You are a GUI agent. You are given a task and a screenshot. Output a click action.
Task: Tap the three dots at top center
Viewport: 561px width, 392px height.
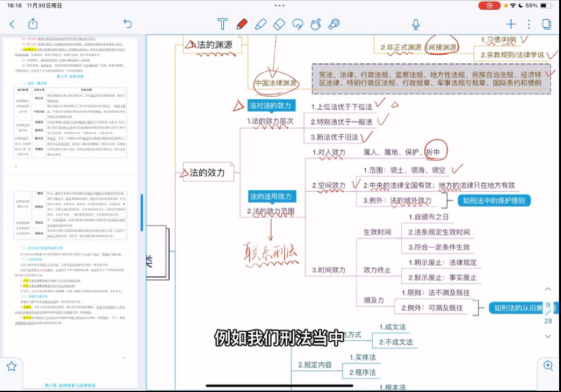[280, 5]
